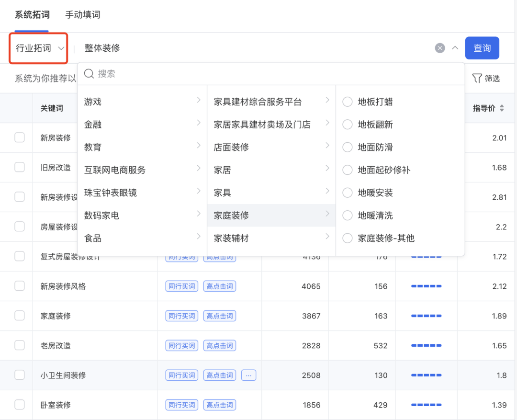
Task: Select the 系统拓词 tab
Action: click(x=32, y=15)
